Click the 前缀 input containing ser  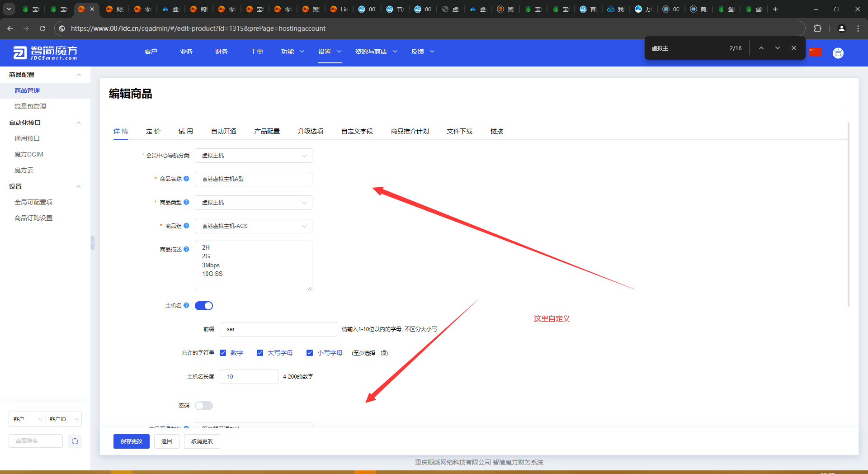278,329
